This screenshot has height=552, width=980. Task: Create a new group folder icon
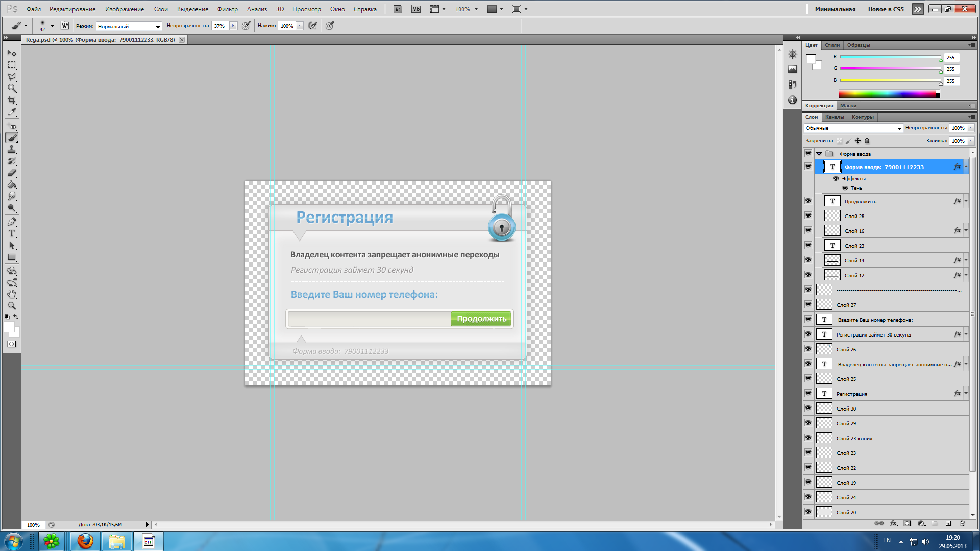click(935, 524)
